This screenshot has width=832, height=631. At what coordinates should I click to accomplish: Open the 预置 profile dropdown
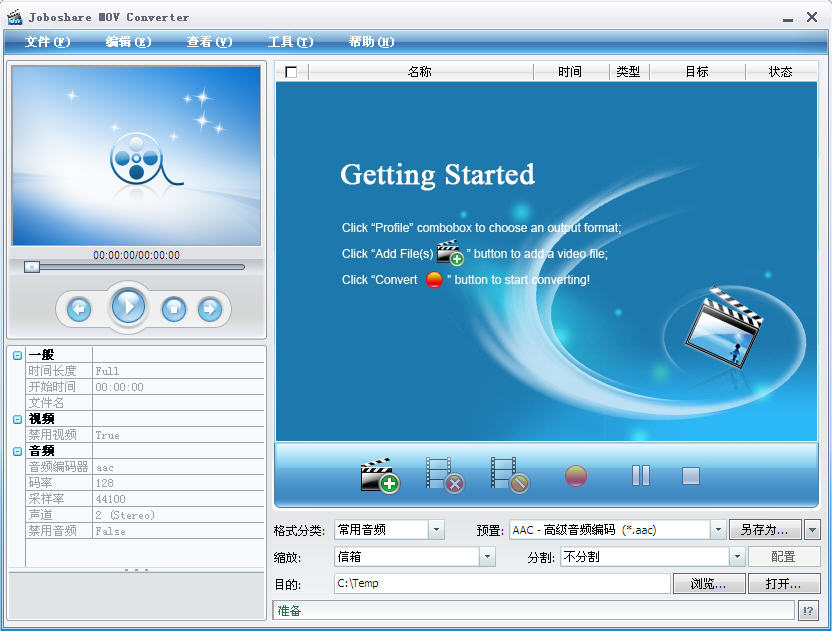click(718, 530)
